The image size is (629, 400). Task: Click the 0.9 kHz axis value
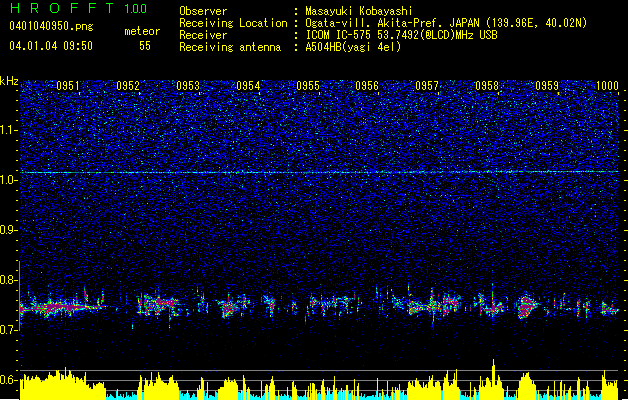[9, 230]
